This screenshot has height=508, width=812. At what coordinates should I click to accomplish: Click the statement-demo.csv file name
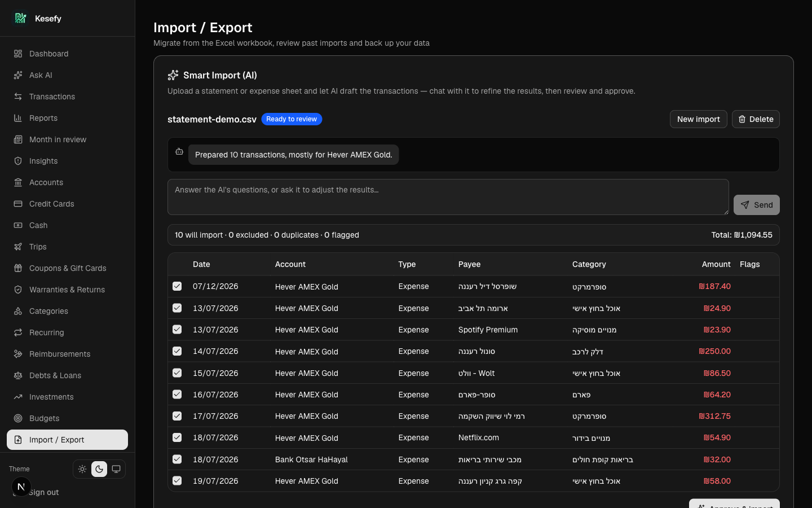[x=212, y=119]
